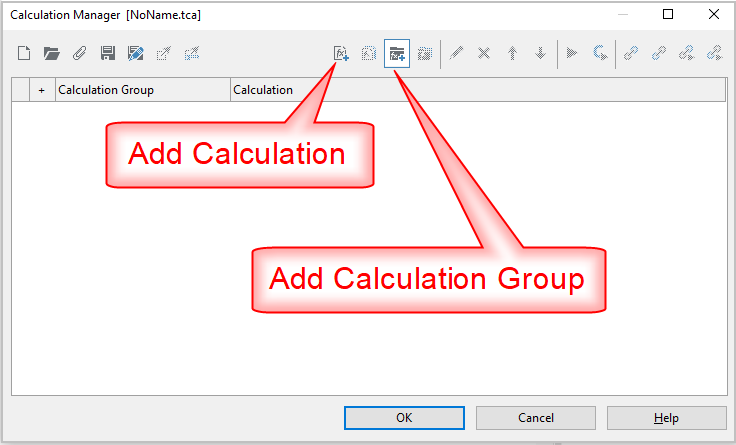Image resolution: width=736 pixels, height=445 pixels.
Task: Save the calculation file with floppy icon
Action: point(108,54)
